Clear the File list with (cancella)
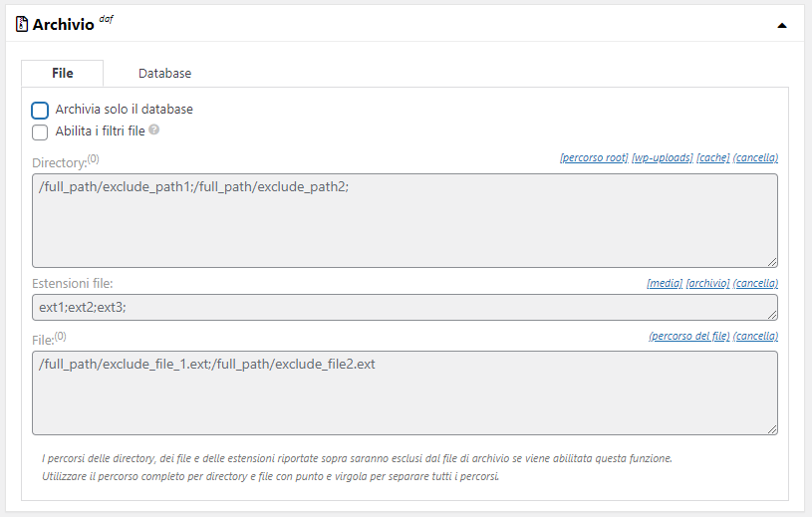 pyautogui.click(x=755, y=337)
